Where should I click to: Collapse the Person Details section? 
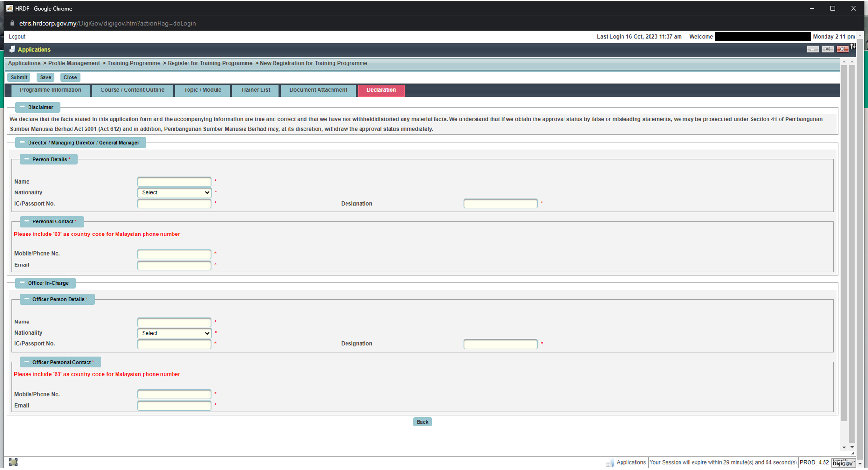click(27, 159)
